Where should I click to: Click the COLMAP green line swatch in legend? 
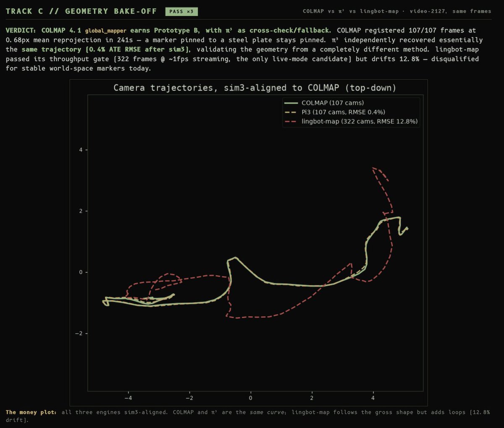coord(291,103)
